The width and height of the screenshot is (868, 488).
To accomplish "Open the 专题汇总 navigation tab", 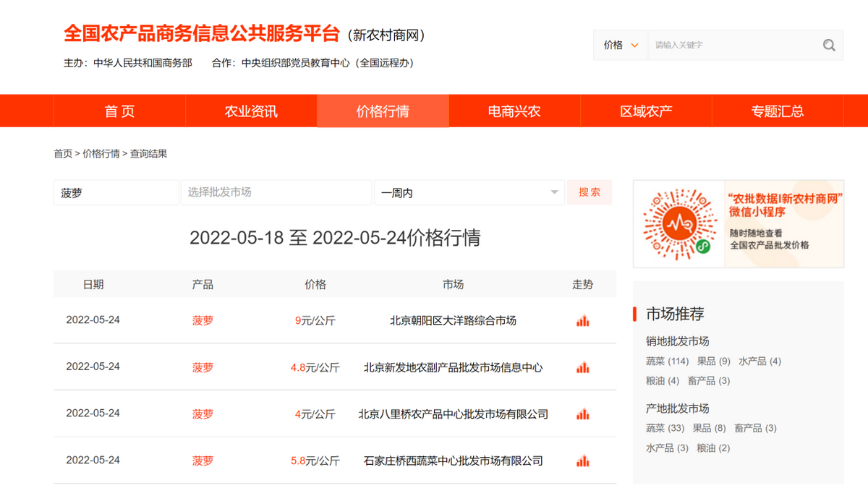I will coord(778,111).
